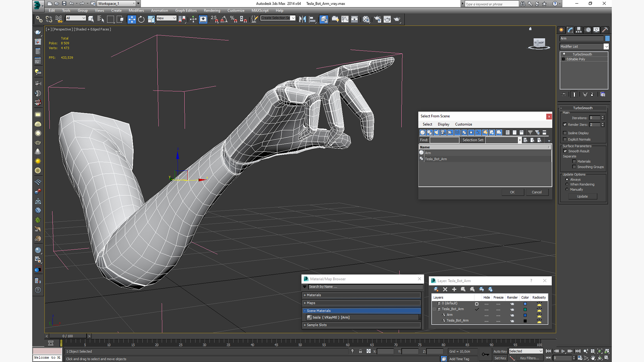Click the Selection Lock toggle padlock icon

[360, 351]
